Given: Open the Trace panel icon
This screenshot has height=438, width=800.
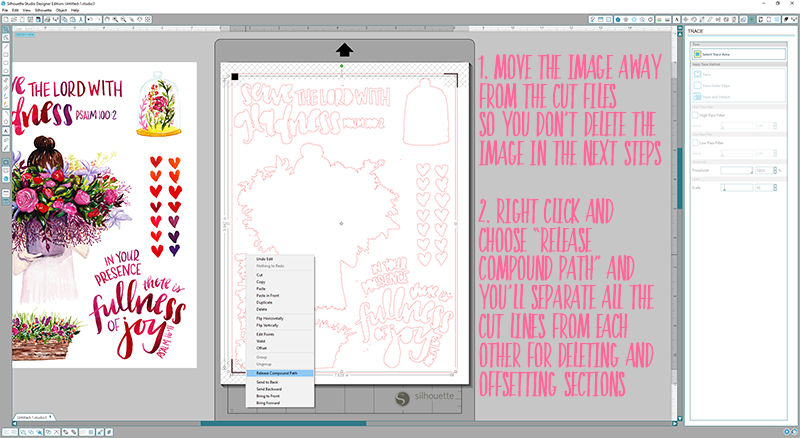Looking at the screenshot, I should [x=752, y=19].
